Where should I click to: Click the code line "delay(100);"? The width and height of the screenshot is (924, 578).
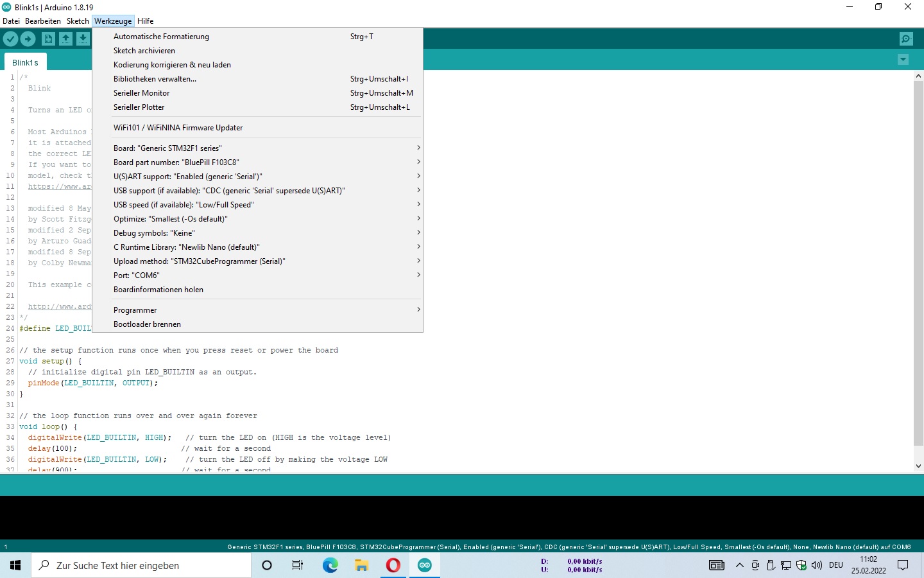coord(53,448)
